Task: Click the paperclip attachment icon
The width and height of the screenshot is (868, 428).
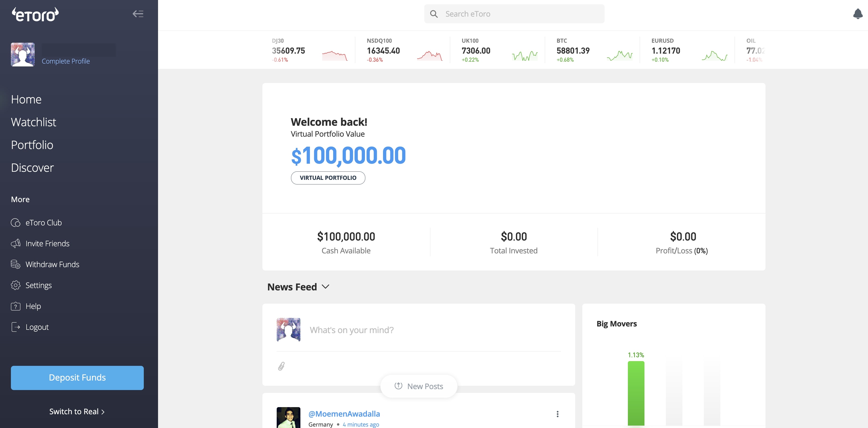Action: click(281, 366)
